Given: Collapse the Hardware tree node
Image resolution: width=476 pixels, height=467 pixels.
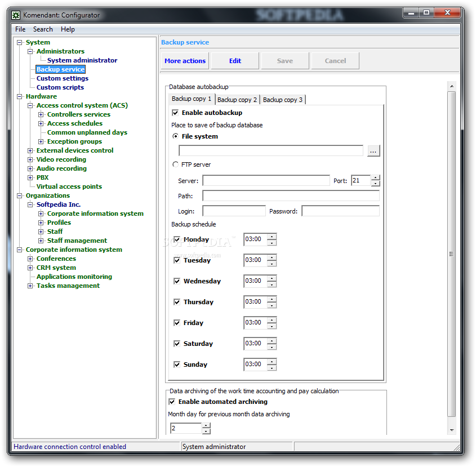Looking at the screenshot, I should [19, 96].
